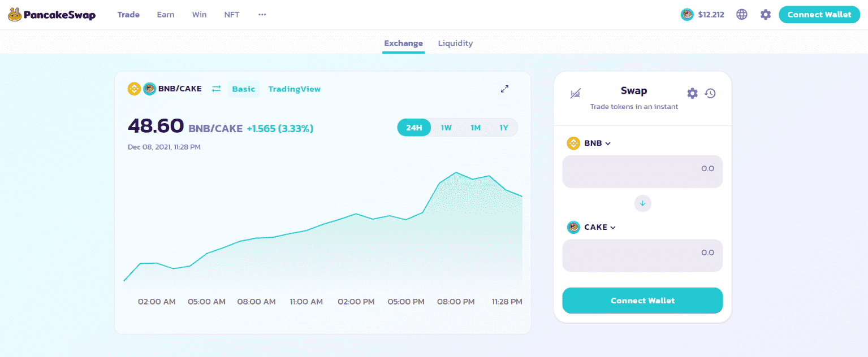Click the 11:00 AM axis label

tap(306, 302)
